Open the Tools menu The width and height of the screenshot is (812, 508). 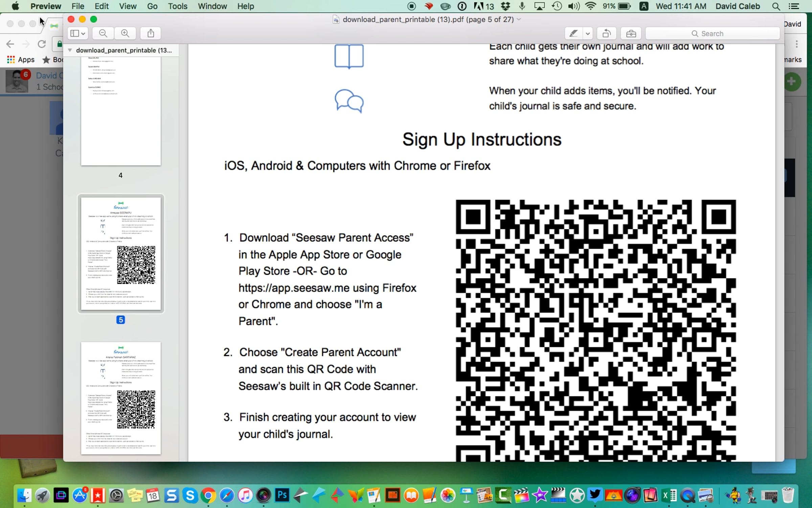[x=177, y=6]
